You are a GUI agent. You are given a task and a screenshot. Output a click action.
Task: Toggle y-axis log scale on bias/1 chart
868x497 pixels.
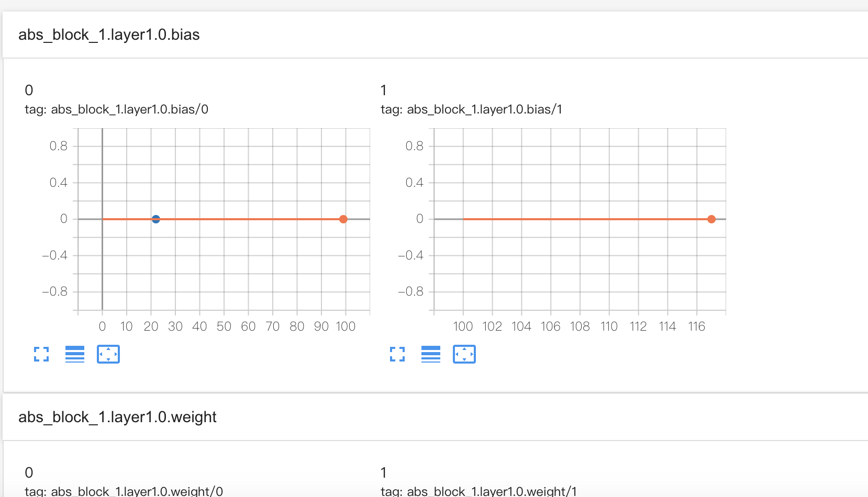[x=431, y=354]
